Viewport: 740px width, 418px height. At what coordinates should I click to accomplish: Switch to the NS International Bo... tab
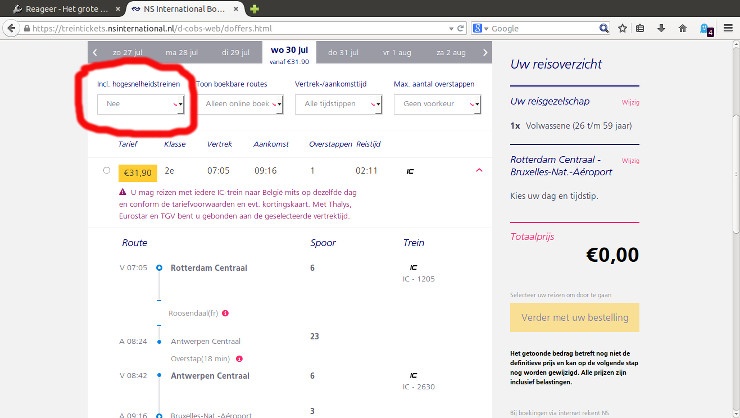tap(184, 9)
